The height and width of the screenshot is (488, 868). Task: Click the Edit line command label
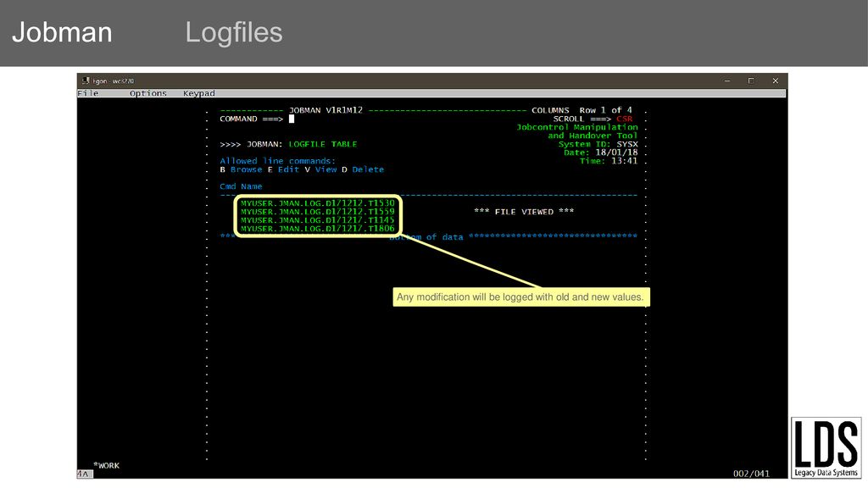288,169
